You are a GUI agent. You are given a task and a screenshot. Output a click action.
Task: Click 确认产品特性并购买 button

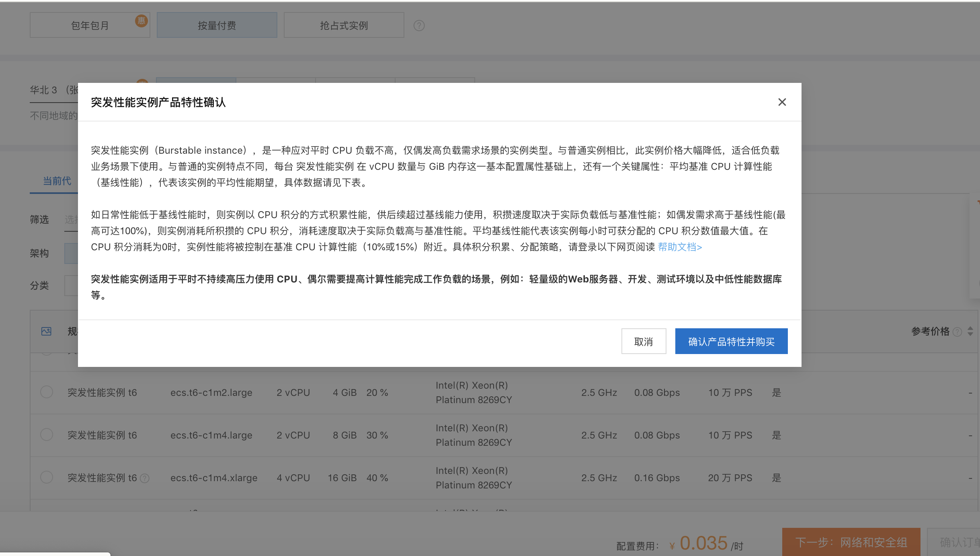(x=731, y=342)
